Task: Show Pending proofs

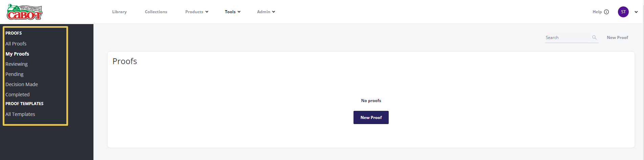Action: tap(15, 74)
